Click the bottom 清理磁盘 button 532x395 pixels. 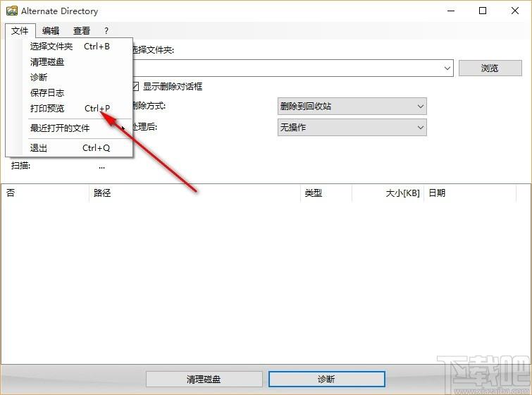204,379
